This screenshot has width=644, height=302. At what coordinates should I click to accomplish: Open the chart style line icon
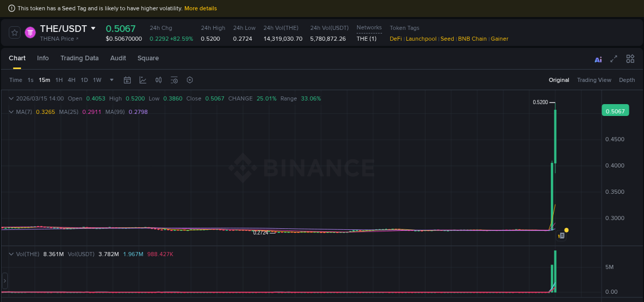143,80
